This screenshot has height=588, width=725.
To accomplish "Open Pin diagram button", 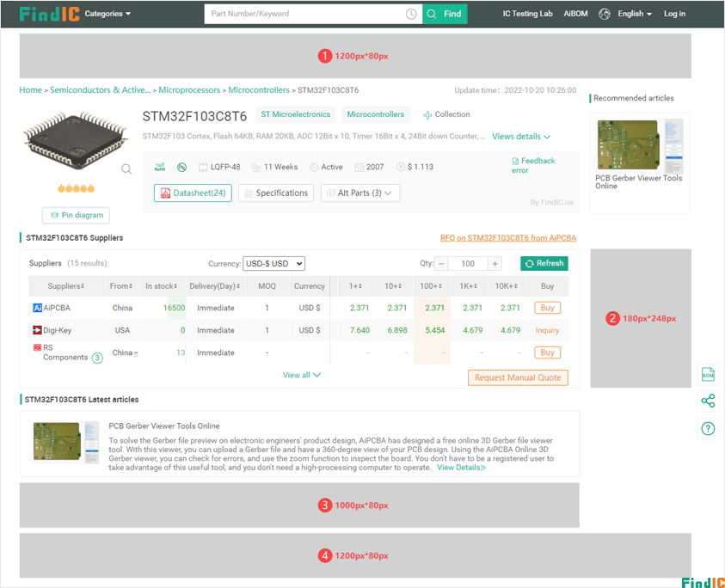I will click(76, 215).
